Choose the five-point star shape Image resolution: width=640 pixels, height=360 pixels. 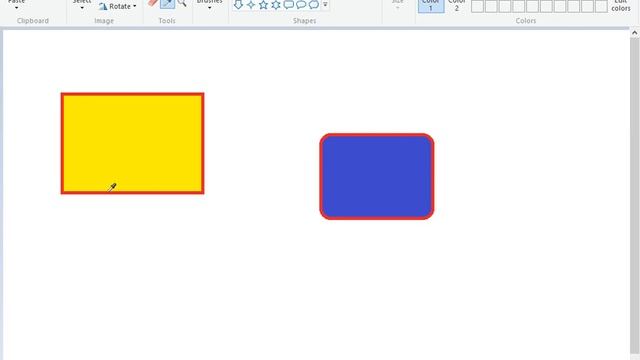point(264,4)
